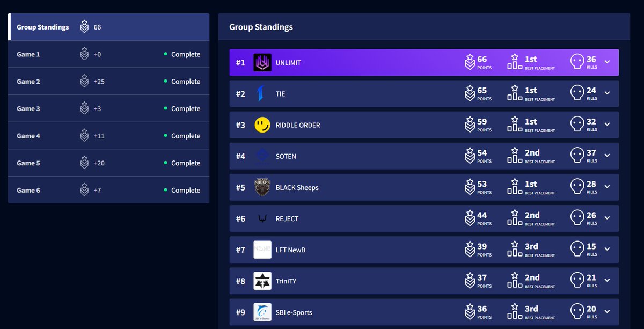
Task: Click the RIDDLE ORDER team name
Action: (x=298, y=125)
